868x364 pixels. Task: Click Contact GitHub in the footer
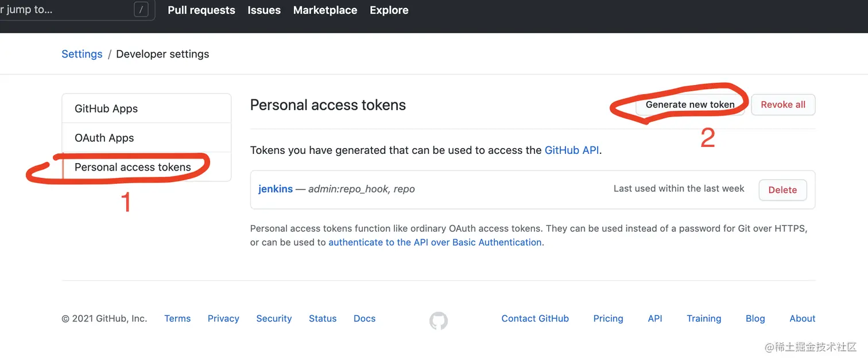535,319
